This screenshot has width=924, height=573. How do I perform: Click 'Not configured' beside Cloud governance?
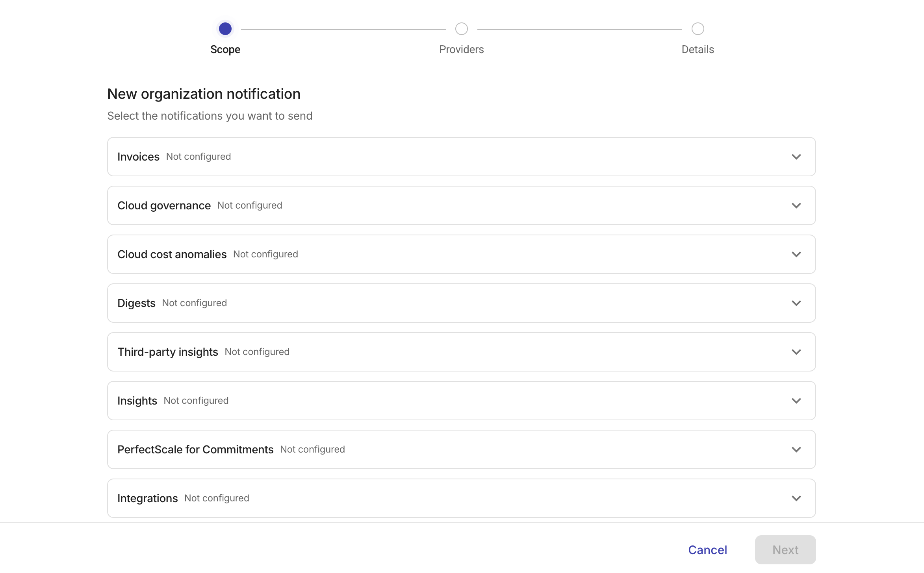pyautogui.click(x=250, y=205)
